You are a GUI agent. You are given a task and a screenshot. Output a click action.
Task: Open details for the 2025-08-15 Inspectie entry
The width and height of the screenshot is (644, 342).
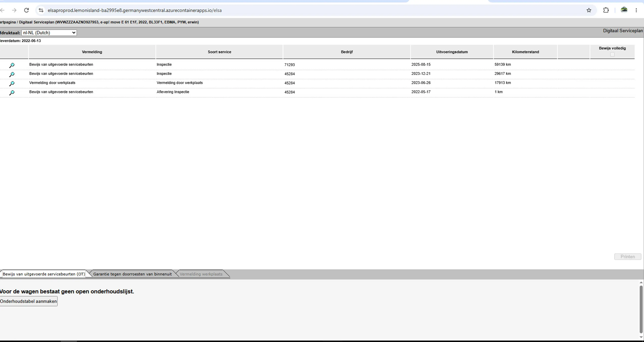12,66
